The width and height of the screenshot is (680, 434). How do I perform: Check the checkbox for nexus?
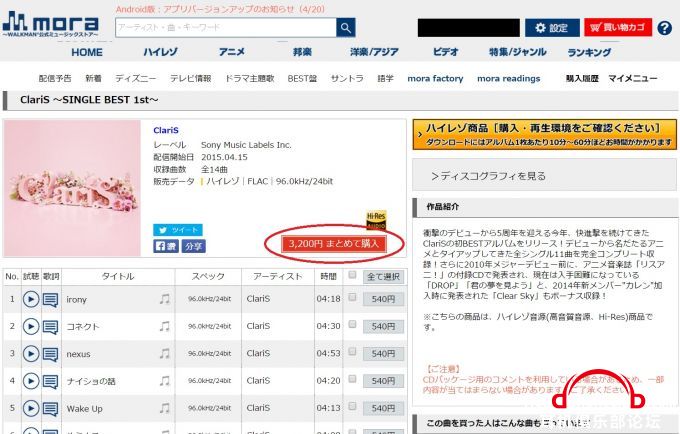click(352, 351)
